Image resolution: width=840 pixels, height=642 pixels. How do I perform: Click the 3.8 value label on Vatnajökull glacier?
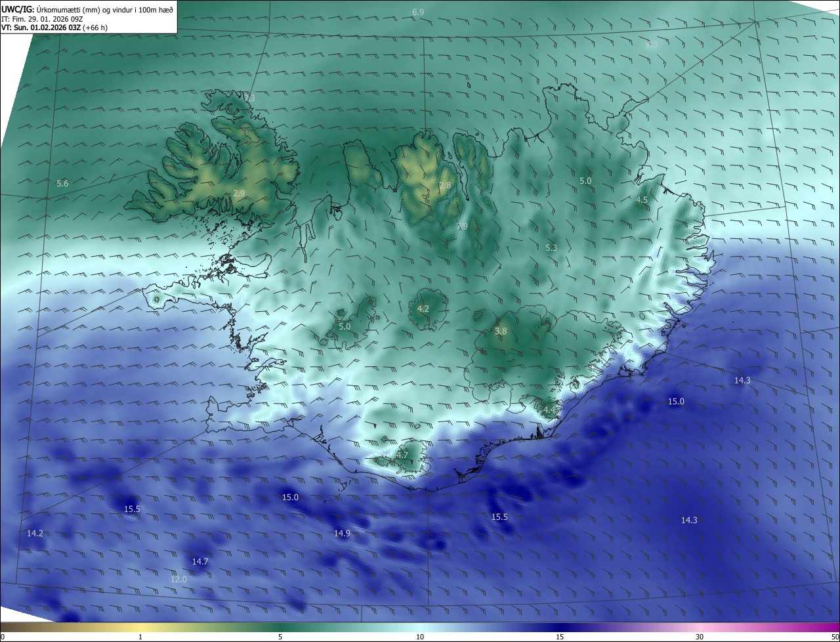tap(501, 332)
